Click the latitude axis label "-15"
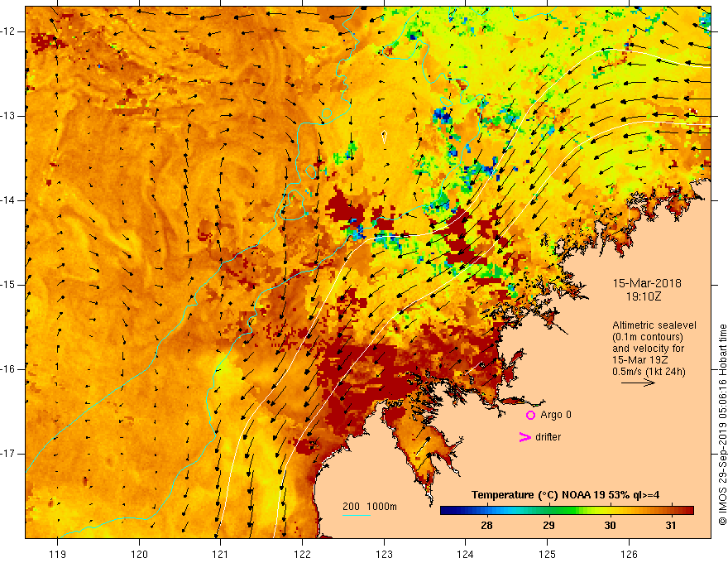Screen dimensions: 728x563 [x=8, y=285]
